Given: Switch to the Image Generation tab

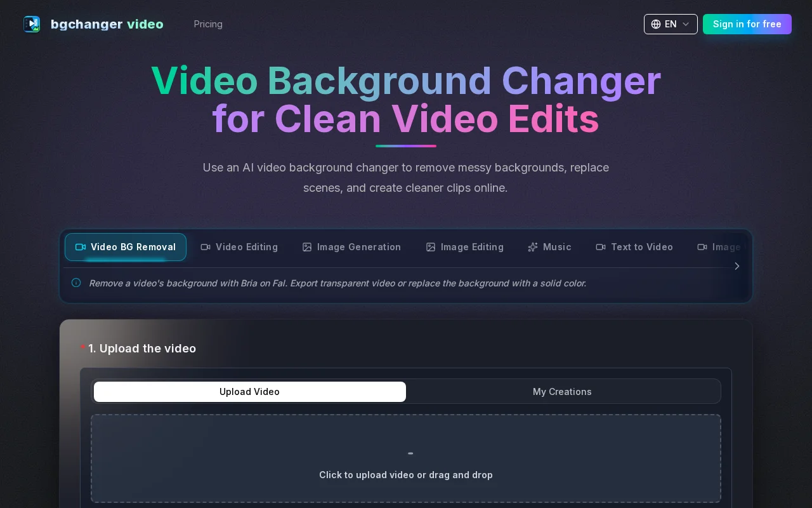Looking at the screenshot, I should click(x=351, y=247).
